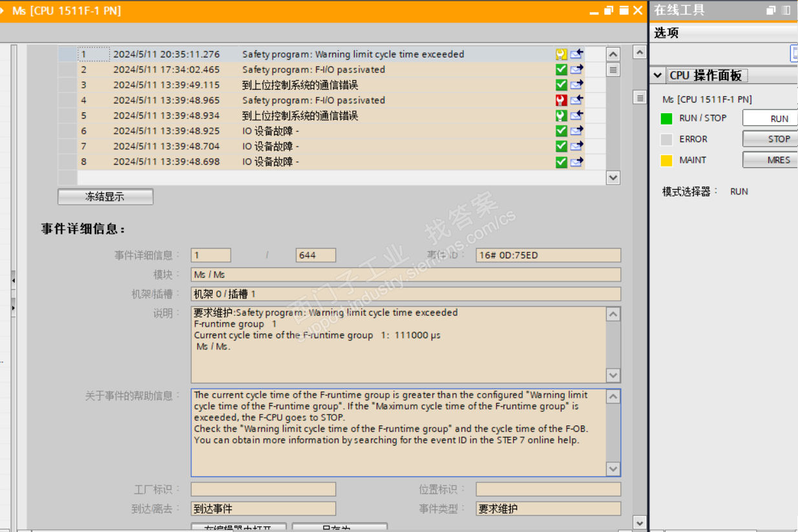Click the MRES memory reset button
The width and height of the screenshot is (798, 532).
pos(770,160)
